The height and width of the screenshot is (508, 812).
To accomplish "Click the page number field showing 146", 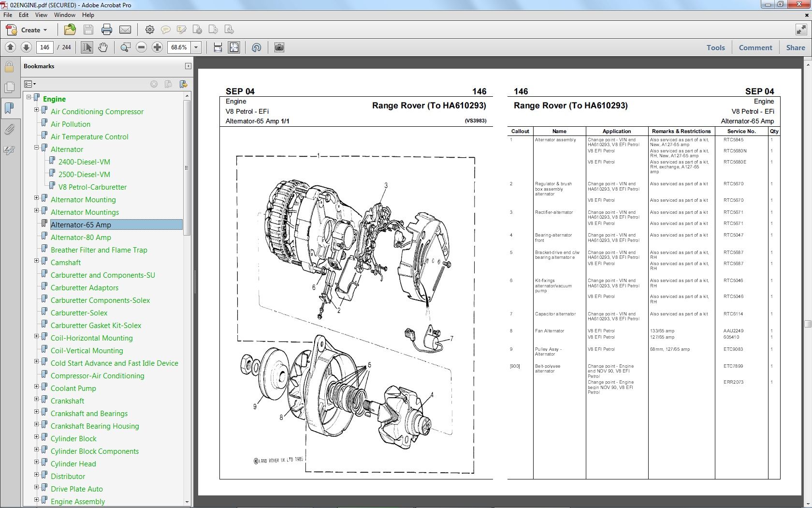I will click(x=44, y=47).
